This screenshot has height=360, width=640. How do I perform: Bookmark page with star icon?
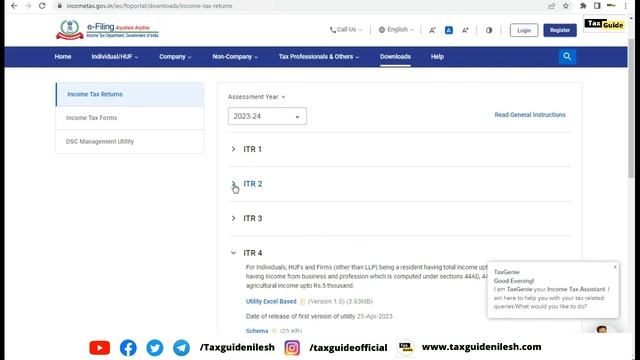566,6
